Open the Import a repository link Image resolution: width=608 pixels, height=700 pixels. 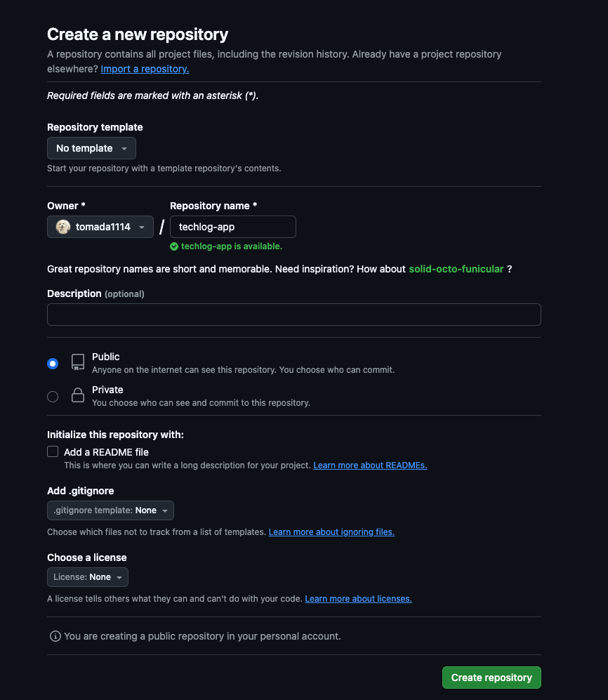[x=145, y=69]
